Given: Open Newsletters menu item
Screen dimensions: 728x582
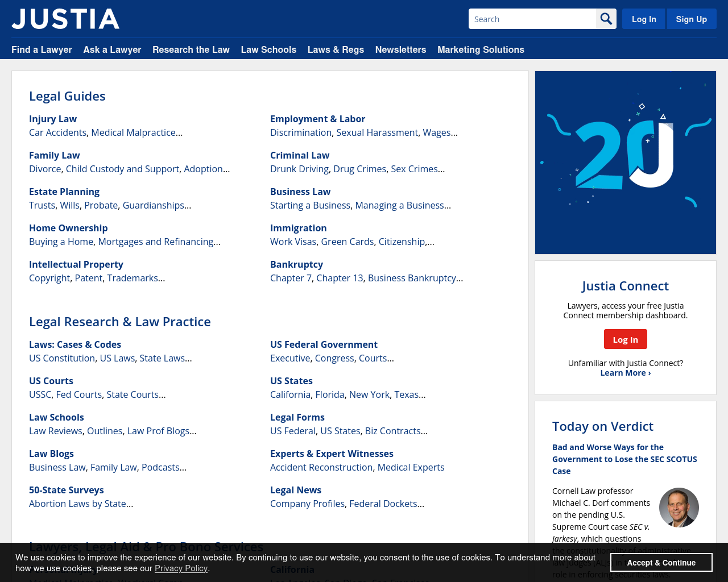Looking at the screenshot, I should 400,49.
